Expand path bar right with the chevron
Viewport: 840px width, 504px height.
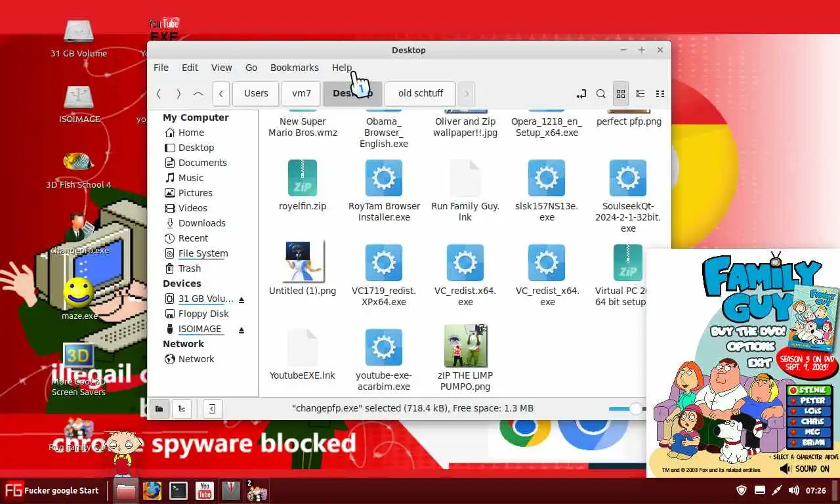coord(467,94)
